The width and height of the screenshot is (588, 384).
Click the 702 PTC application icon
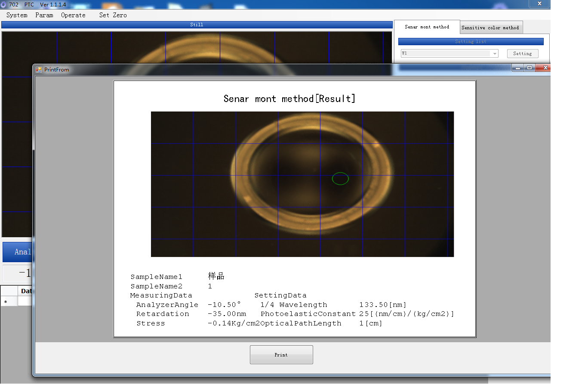point(3,4)
